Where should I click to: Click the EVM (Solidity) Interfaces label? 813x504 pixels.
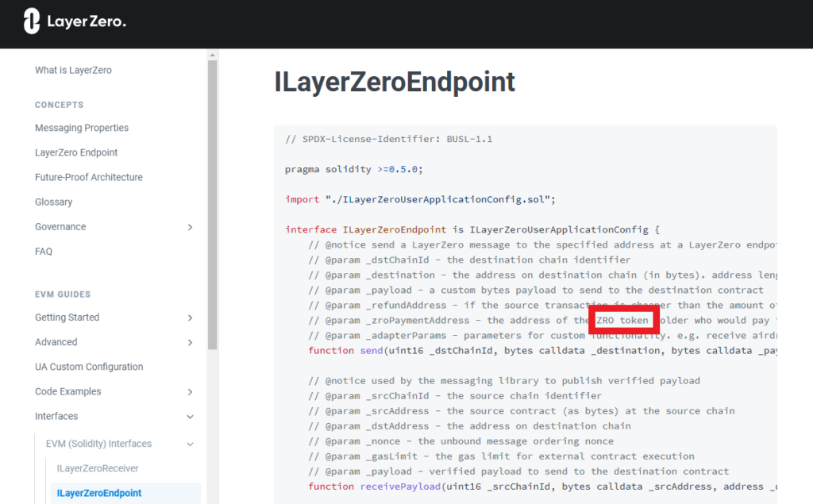pos(98,444)
